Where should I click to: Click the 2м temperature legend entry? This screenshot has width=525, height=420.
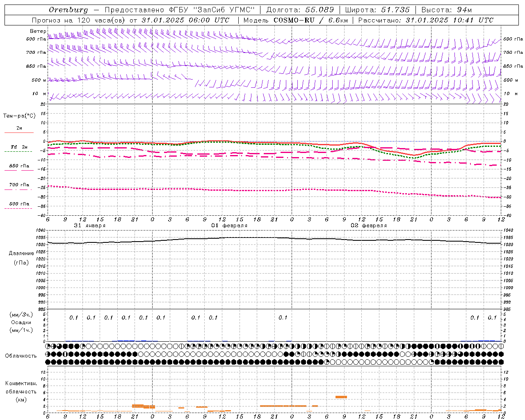[19, 128]
